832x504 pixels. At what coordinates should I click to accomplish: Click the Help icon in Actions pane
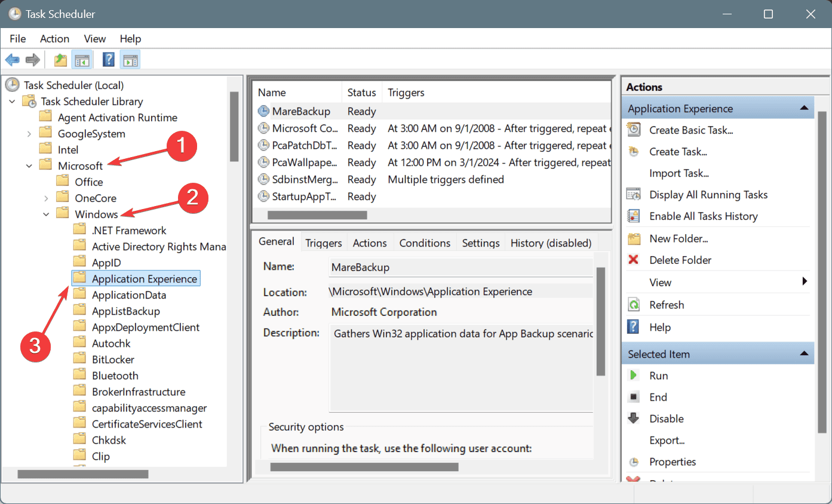(634, 327)
